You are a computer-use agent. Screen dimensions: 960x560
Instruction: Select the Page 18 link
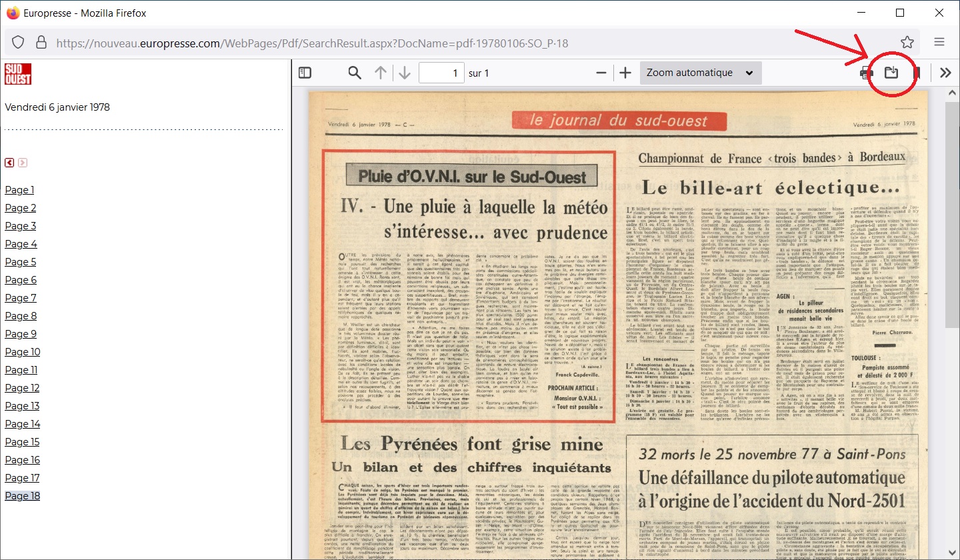click(23, 496)
